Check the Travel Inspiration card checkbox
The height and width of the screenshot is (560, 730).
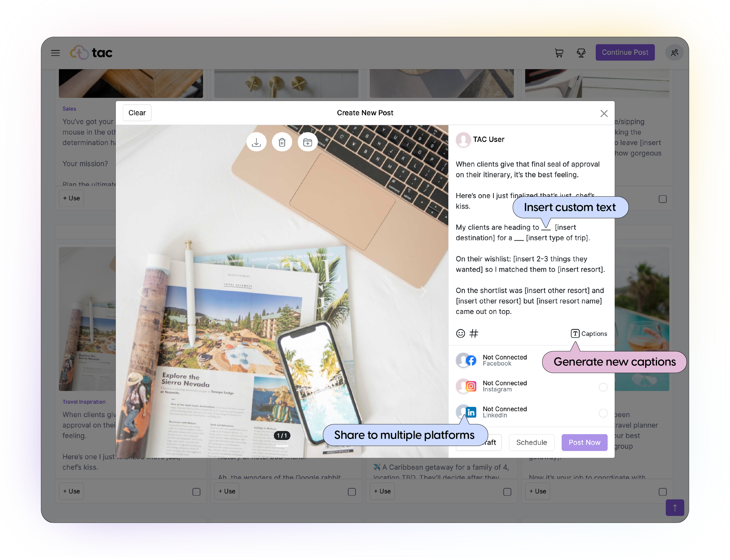tap(196, 492)
